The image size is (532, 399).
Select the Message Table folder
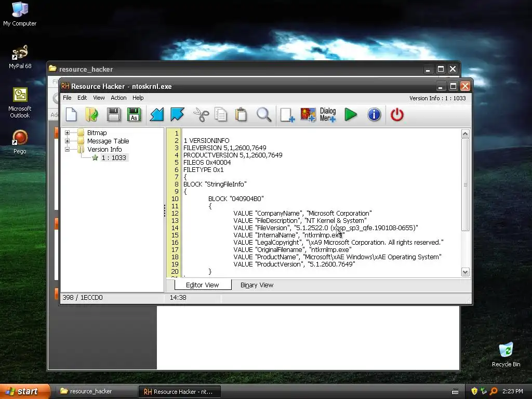click(x=108, y=141)
